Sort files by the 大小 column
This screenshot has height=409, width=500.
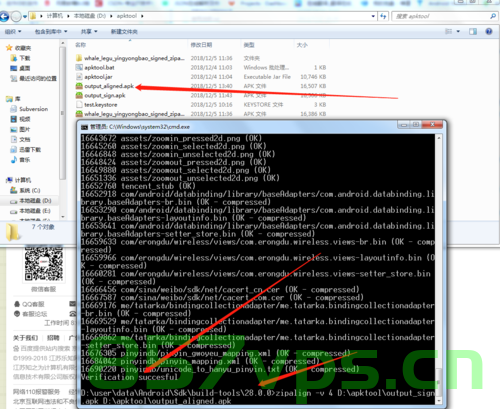click(x=302, y=45)
